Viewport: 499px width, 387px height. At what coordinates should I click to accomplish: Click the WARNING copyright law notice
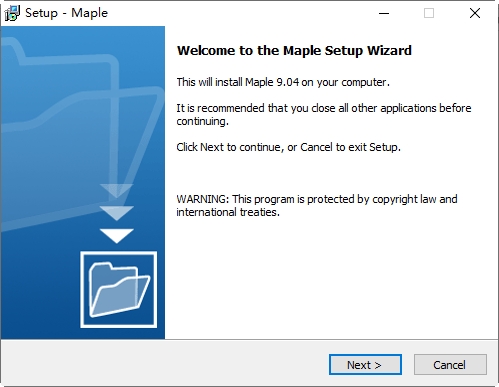[x=317, y=205]
